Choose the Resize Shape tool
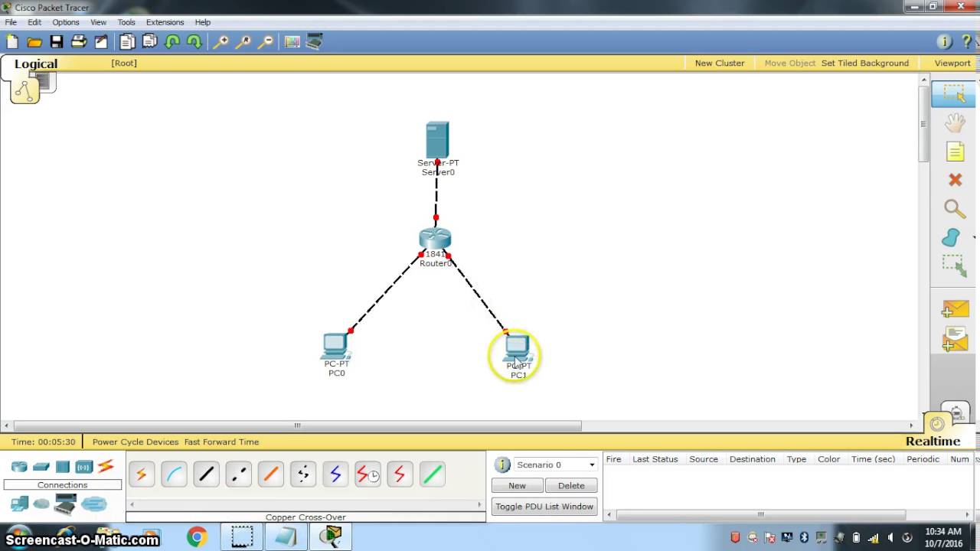Screen dimensions: 980x551 [954, 266]
